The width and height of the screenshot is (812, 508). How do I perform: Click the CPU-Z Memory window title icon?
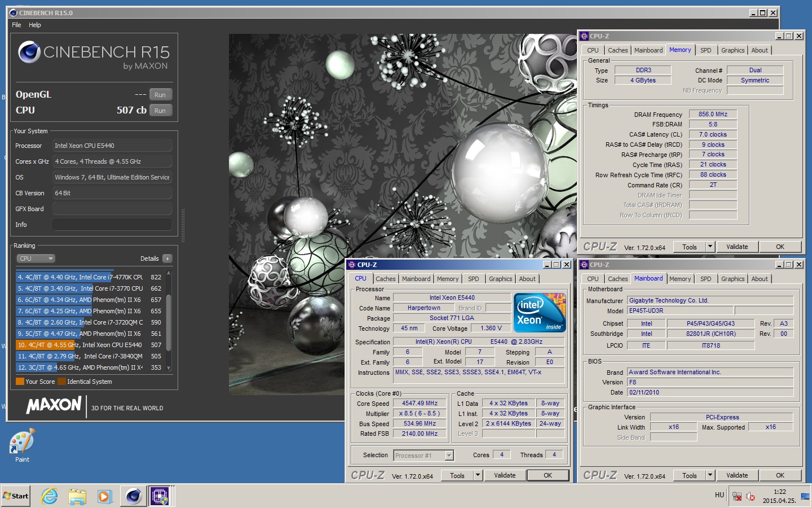[x=584, y=36]
